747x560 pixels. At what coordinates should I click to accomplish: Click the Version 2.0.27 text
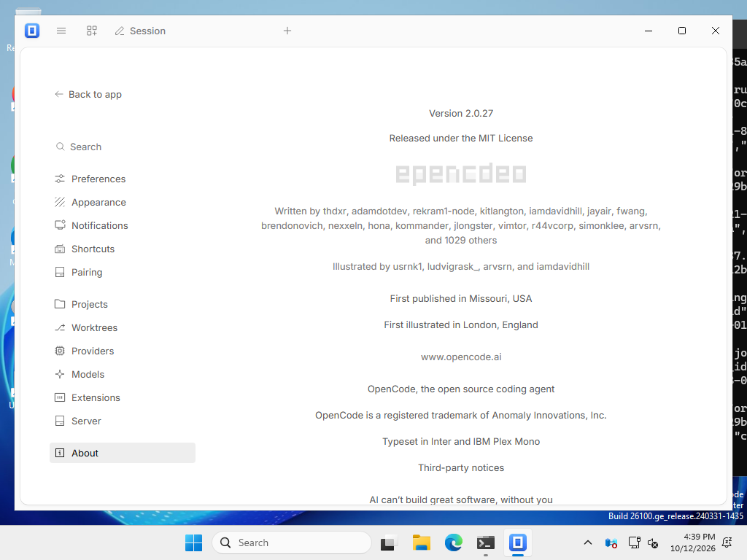461,113
